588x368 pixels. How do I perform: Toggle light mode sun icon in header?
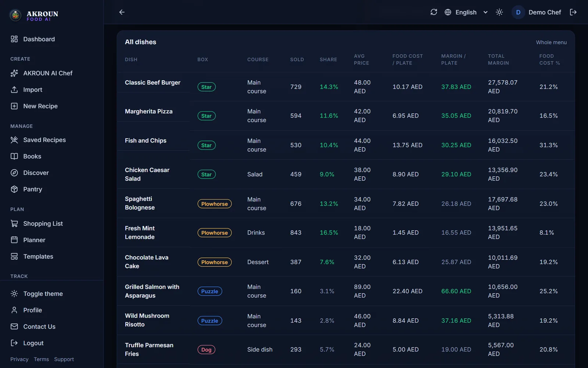point(499,12)
